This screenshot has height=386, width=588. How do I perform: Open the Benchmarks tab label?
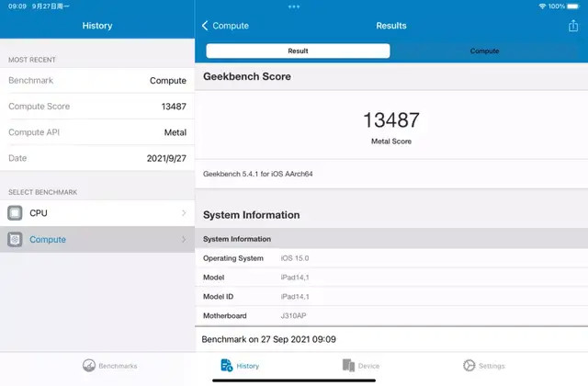point(118,366)
